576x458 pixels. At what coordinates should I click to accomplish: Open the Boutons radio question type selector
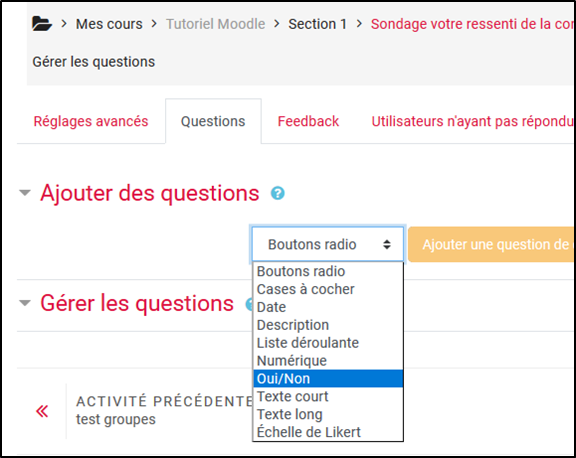tap(328, 244)
